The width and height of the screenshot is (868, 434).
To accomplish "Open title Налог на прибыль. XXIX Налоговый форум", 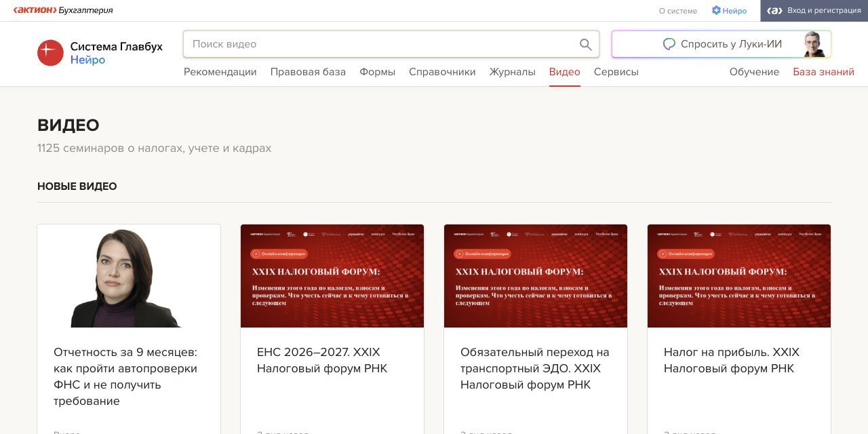I will click(732, 361).
